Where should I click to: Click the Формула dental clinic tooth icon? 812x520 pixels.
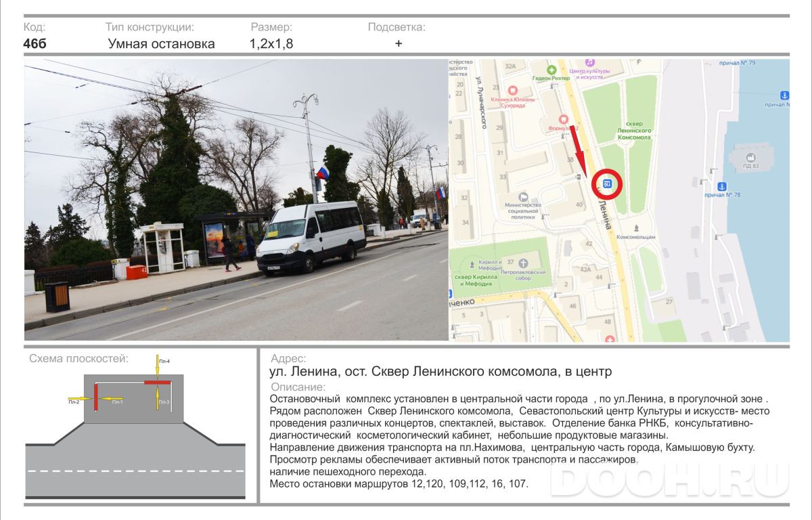[563, 119]
